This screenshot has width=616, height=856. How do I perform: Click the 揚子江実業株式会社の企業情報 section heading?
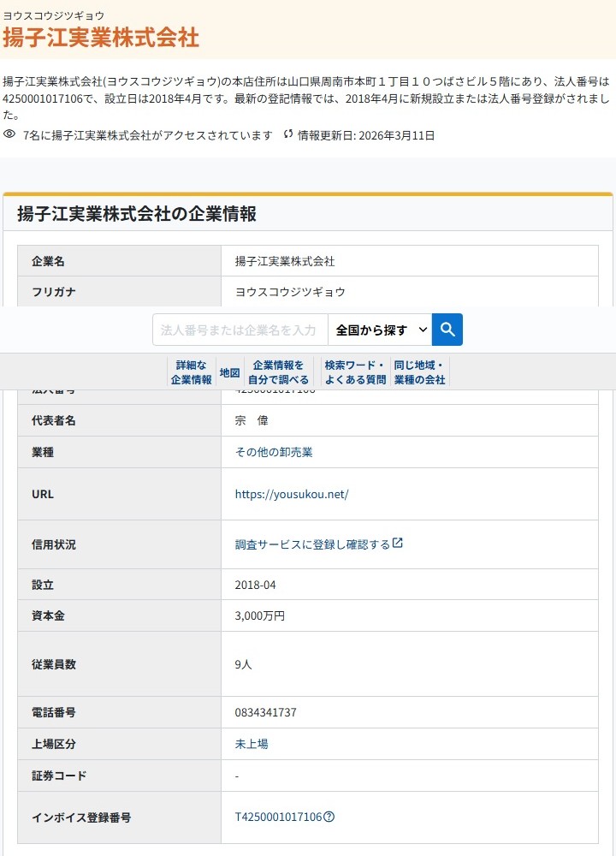pos(137,214)
